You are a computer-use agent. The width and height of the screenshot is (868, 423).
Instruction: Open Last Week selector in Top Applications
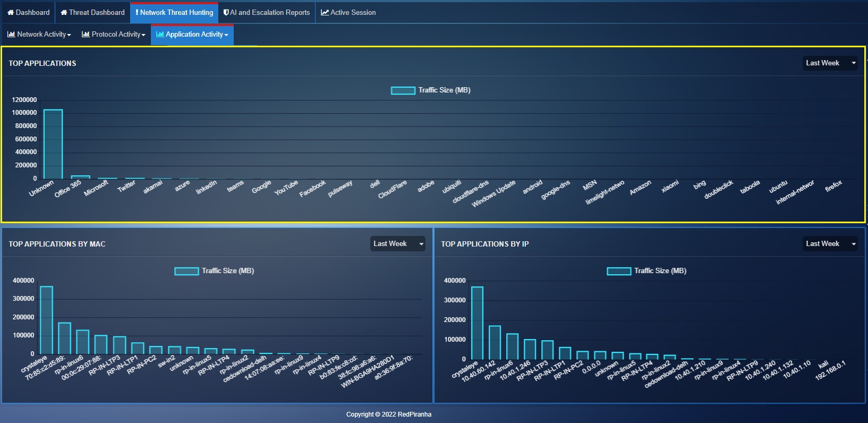(x=830, y=63)
